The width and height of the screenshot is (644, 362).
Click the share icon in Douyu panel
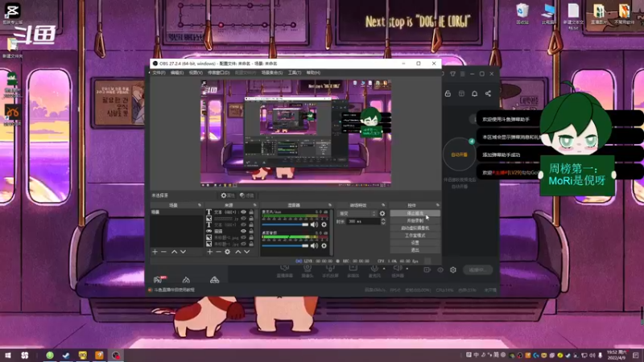488,93
